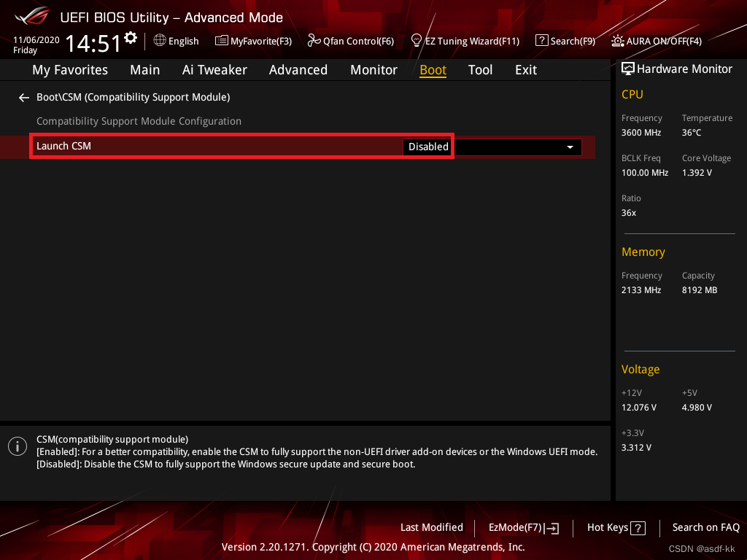The height and width of the screenshot is (560, 747).
Task: Click the AURA ON/OFF(F4) label
Action: [664, 42]
